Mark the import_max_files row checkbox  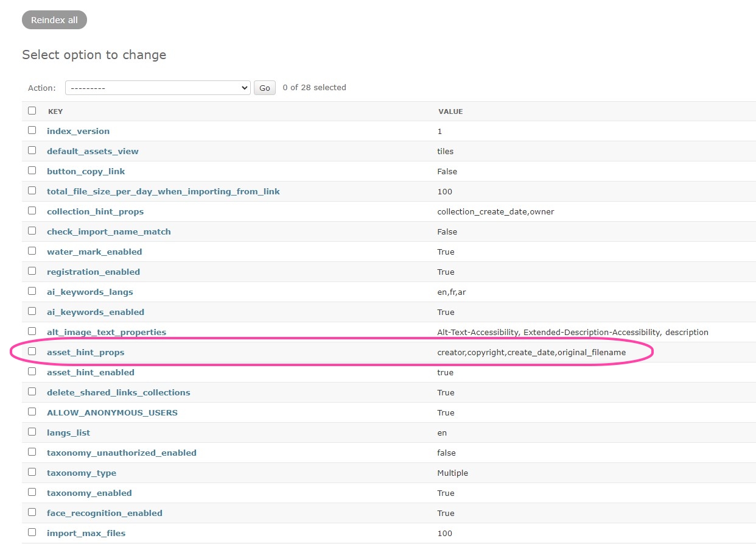click(x=32, y=532)
